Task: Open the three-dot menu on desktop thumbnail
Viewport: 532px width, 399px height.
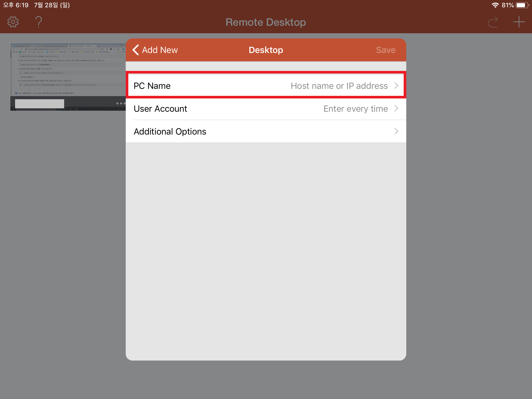Action: 121,103
